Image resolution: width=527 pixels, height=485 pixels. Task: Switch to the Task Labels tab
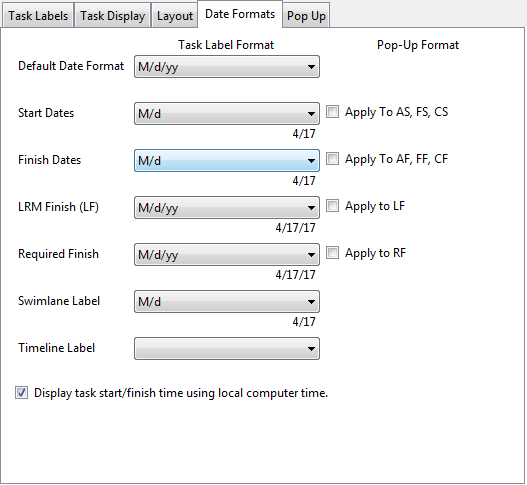point(38,16)
